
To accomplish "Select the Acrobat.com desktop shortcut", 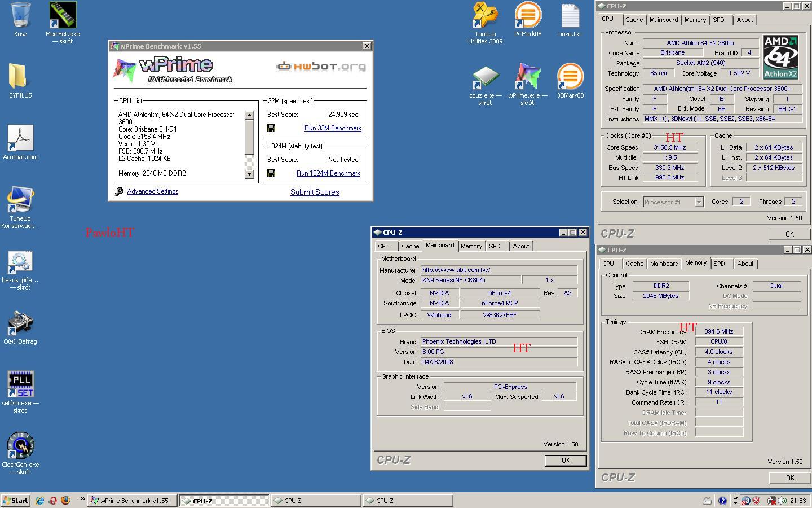I will (20, 138).
